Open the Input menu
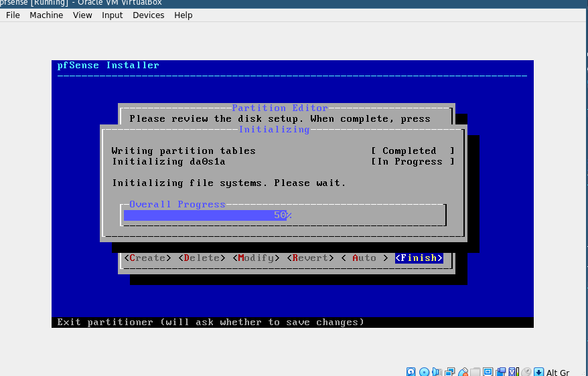Image resolution: width=588 pixels, height=376 pixels. [112, 15]
